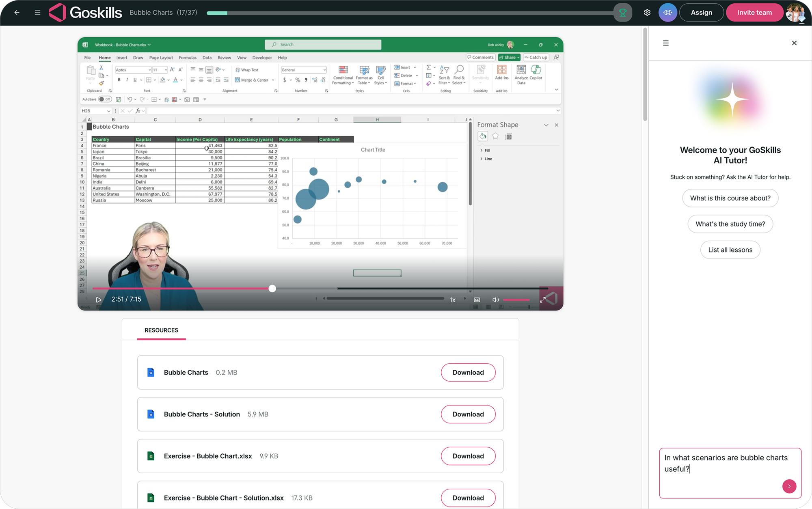Click the video progress bar scrubber
812x509 pixels.
272,289
